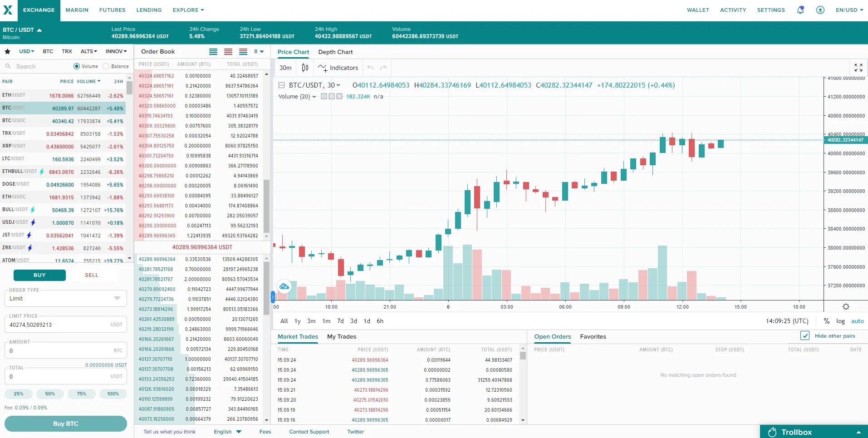Image resolution: width=868 pixels, height=438 pixels.
Task: Open the FUTURES tab
Action: pos(112,10)
